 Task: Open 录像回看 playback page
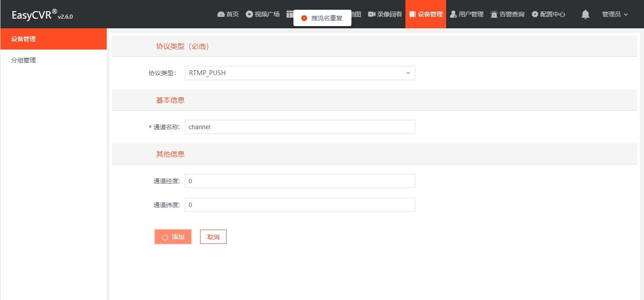point(385,14)
